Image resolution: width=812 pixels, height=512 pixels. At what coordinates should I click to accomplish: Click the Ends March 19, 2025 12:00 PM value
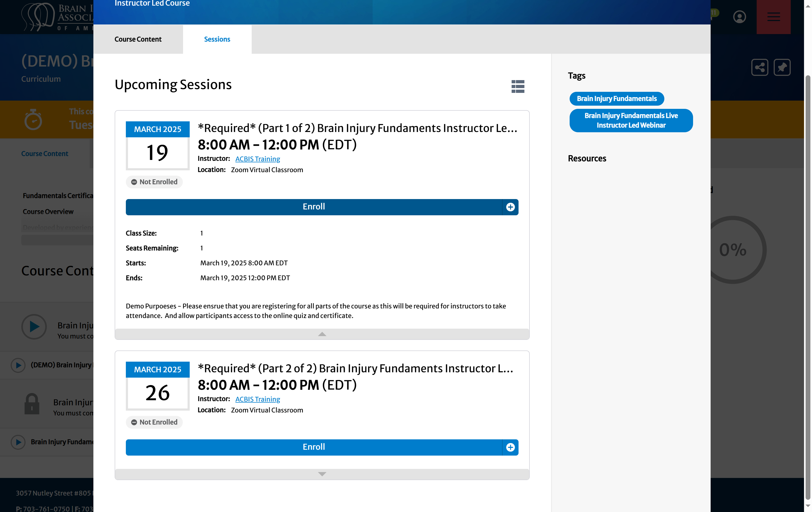coord(245,278)
